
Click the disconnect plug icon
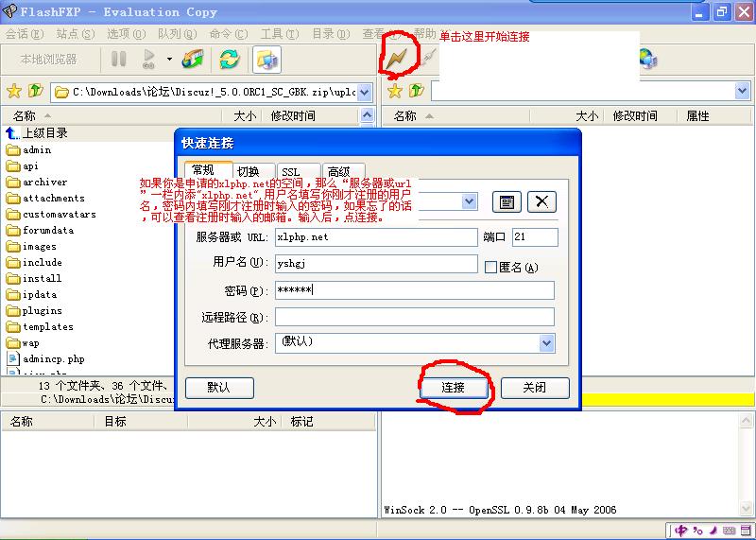[428, 59]
